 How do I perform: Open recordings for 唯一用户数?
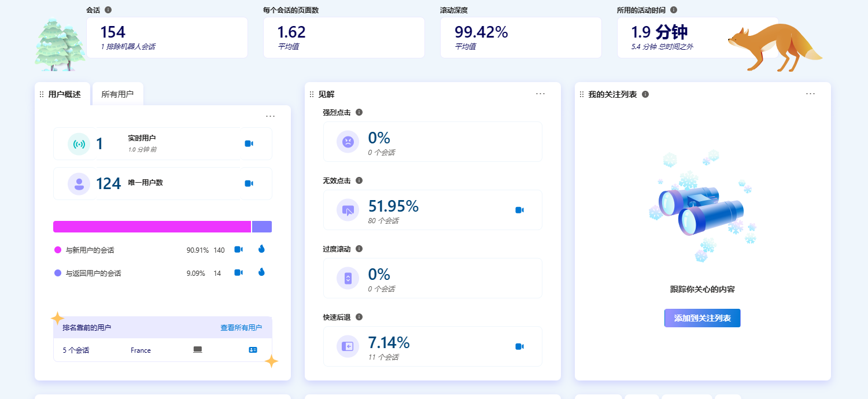pyautogui.click(x=249, y=183)
